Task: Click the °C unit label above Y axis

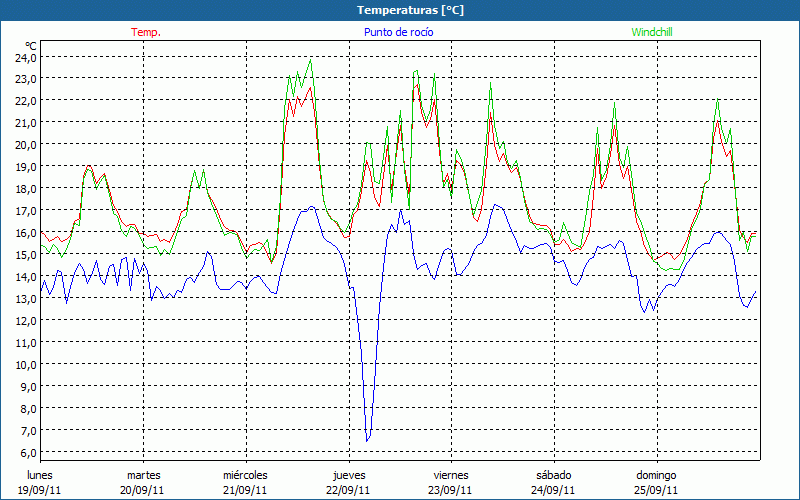Action: pos(31,45)
